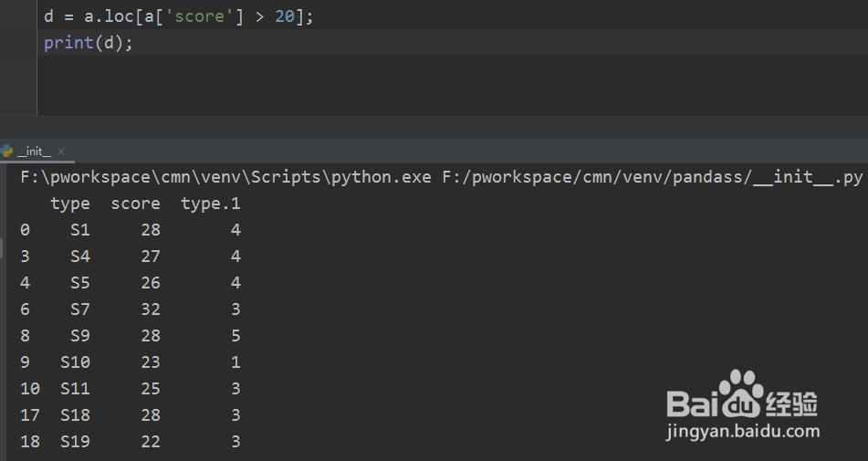Click the python.exe path in console output

[x=225, y=177]
